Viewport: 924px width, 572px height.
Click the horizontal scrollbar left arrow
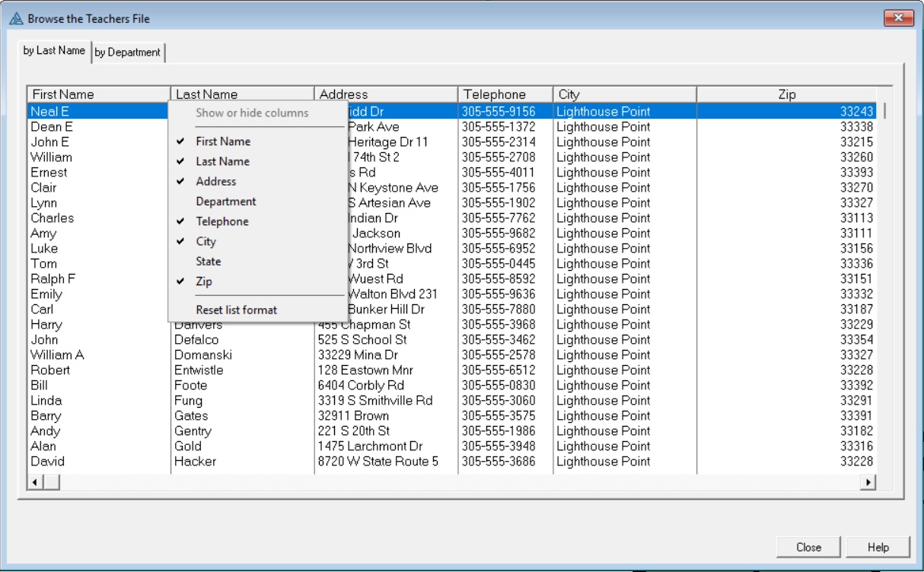(33, 482)
